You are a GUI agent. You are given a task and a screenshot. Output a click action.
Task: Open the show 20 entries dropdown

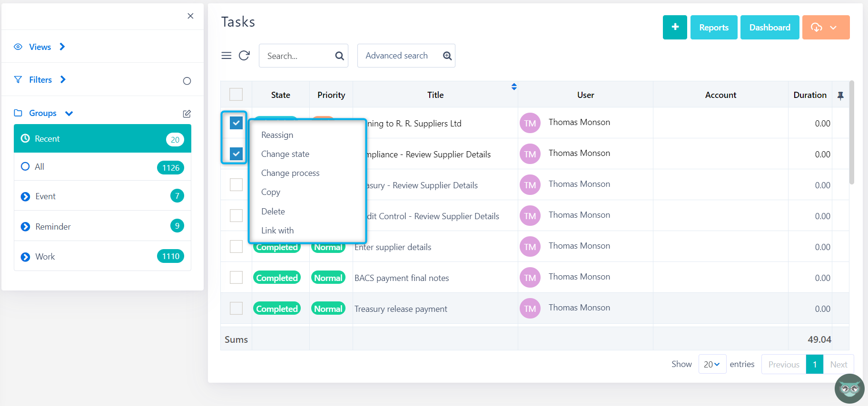click(x=712, y=364)
